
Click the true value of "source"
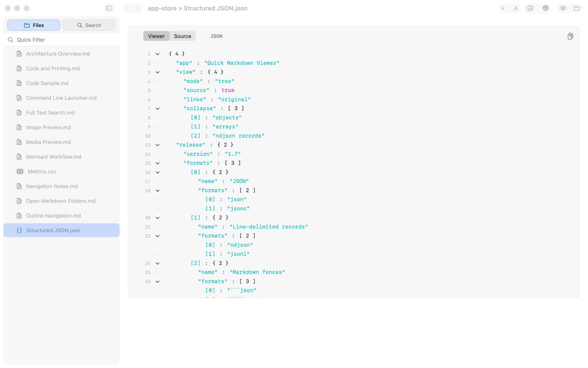(228, 90)
